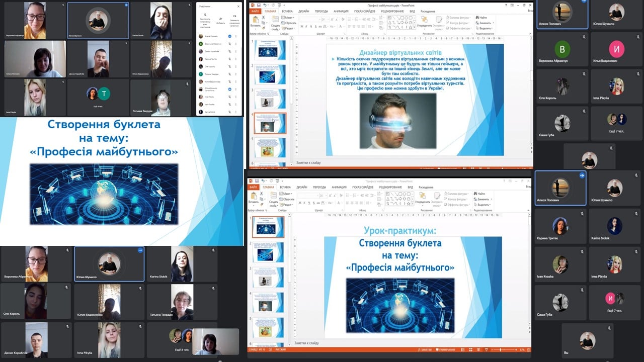The width and height of the screenshot is (644, 362).
Task: Click Вставить (Paste) icon in upper PowerPoint window
Action: click(256, 21)
